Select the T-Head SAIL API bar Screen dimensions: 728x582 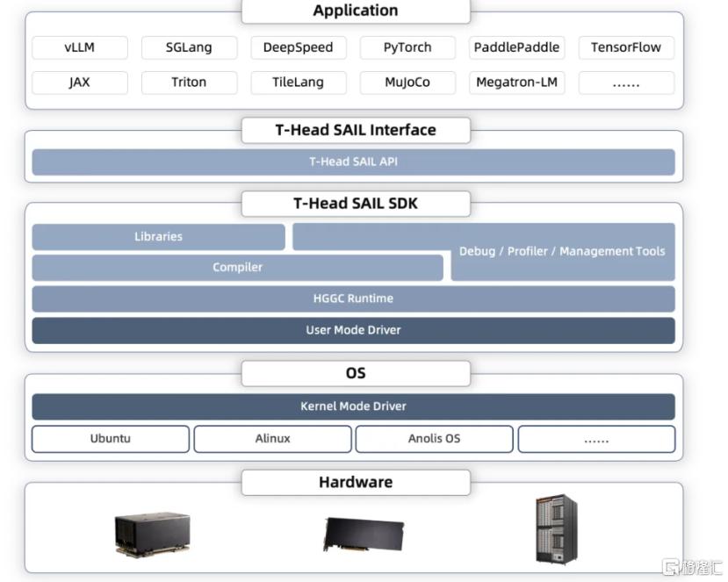click(353, 162)
